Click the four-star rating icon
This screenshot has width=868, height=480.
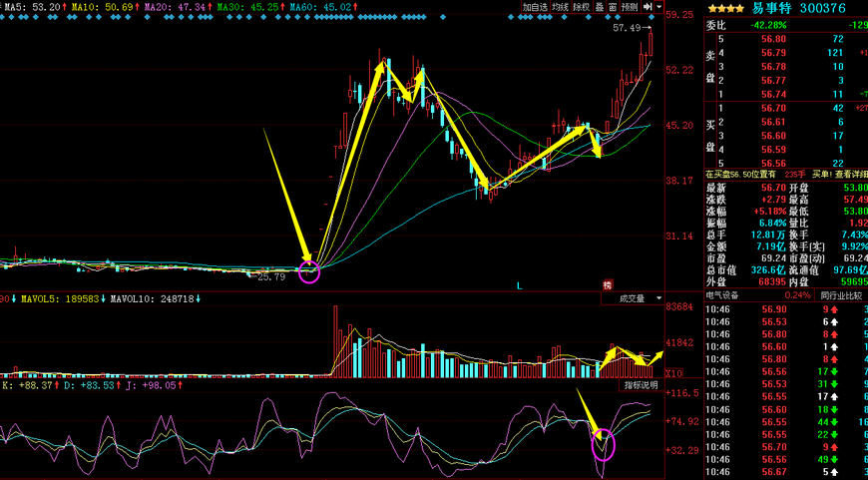[x=725, y=9]
